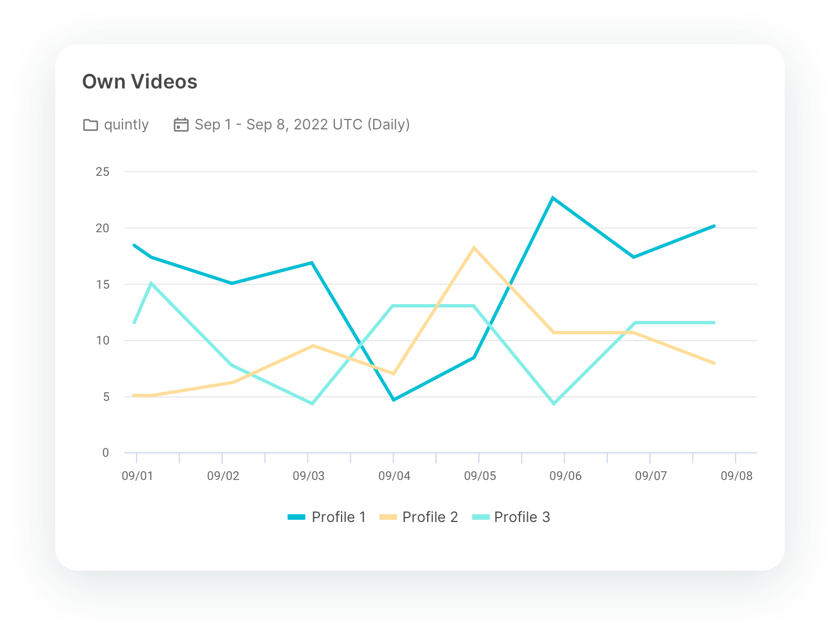This screenshot has width=840, height=637.
Task: Click the 5 y-axis value
Action: pyautogui.click(x=106, y=397)
